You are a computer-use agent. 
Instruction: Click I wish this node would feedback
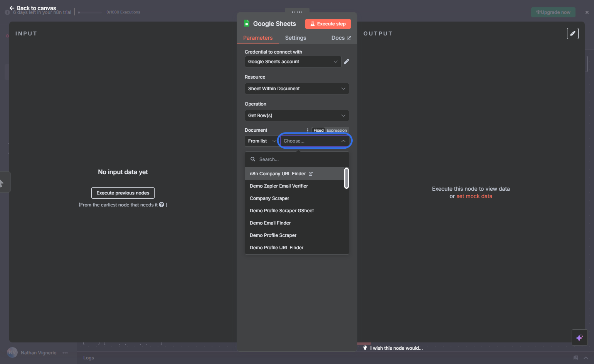(396, 348)
